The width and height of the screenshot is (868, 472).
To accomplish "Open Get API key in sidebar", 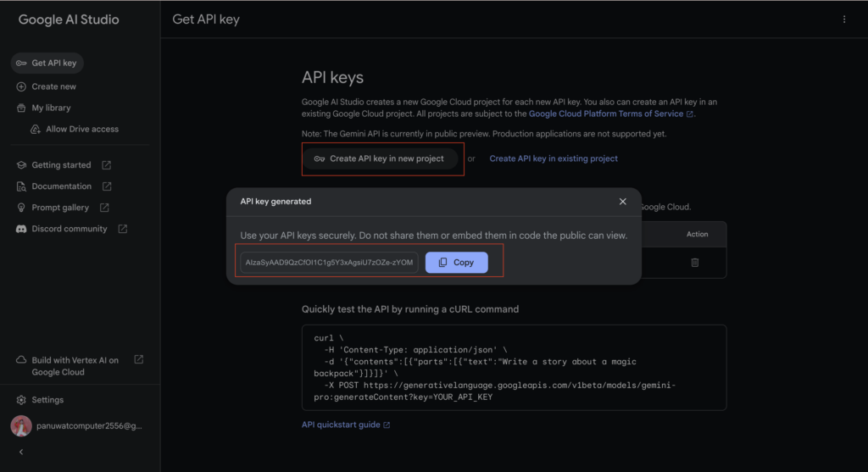I will click(x=47, y=63).
